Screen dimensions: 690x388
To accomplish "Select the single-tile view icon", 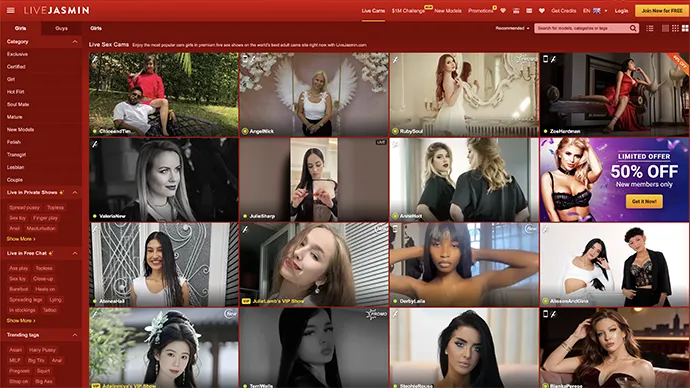I will click(x=665, y=28).
